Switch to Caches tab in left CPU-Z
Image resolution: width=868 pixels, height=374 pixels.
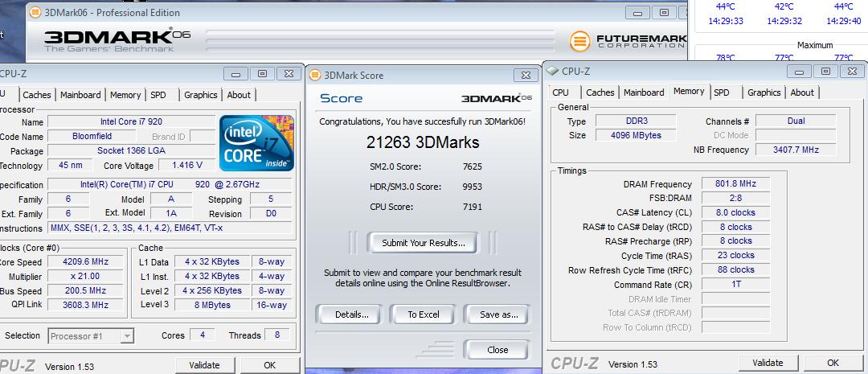point(36,95)
